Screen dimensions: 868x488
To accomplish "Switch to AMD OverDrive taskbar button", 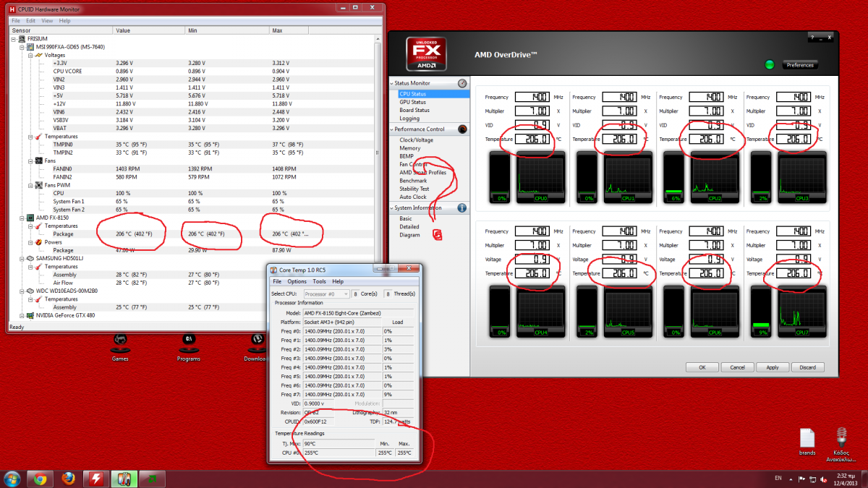I will point(152,479).
